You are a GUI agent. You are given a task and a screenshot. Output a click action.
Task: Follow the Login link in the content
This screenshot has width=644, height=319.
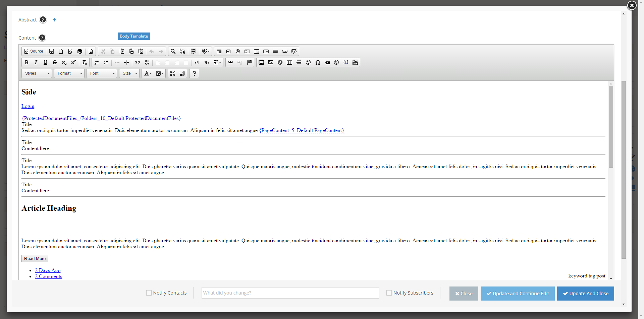(x=28, y=106)
